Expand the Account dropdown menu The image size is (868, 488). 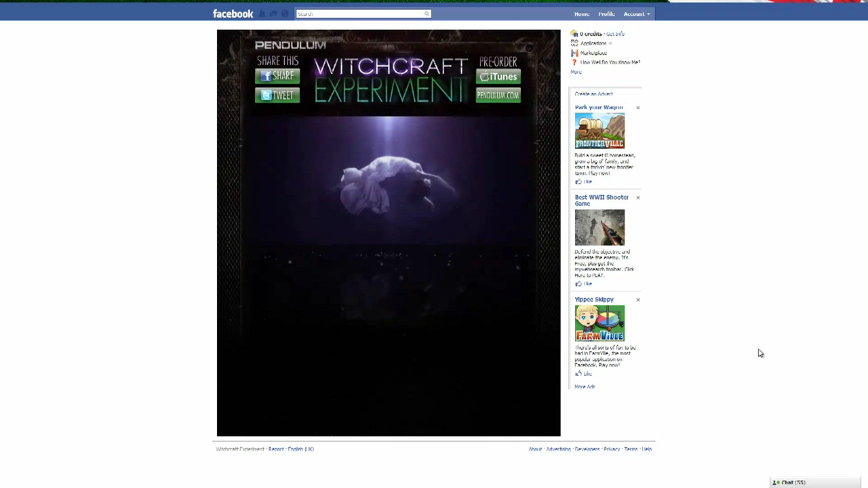click(637, 14)
